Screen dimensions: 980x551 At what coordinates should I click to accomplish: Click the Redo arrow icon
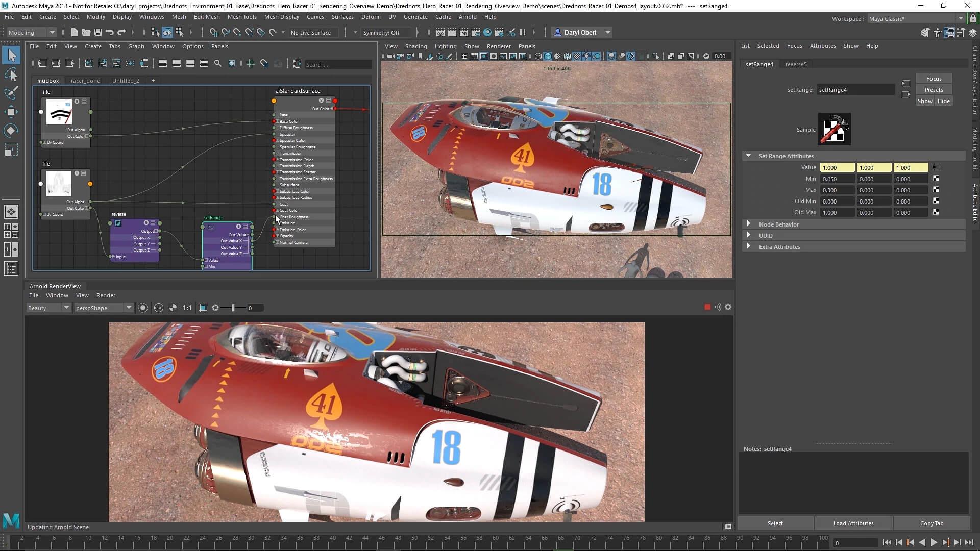point(121,32)
